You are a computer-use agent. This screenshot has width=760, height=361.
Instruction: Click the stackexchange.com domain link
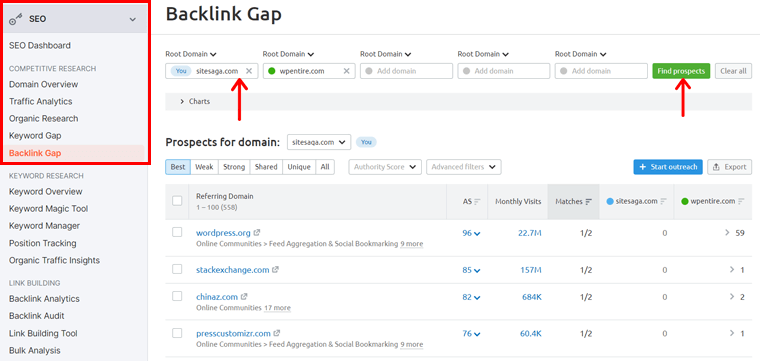[x=233, y=270]
